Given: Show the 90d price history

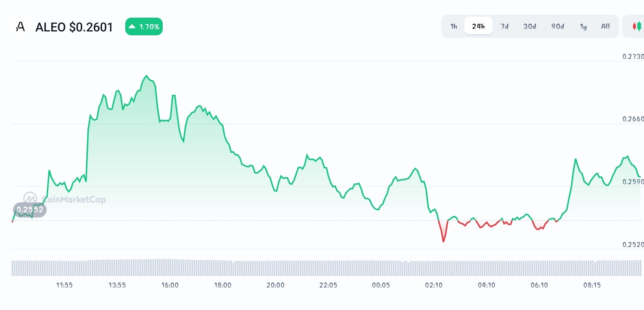Looking at the screenshot, I should coord(557,26).
